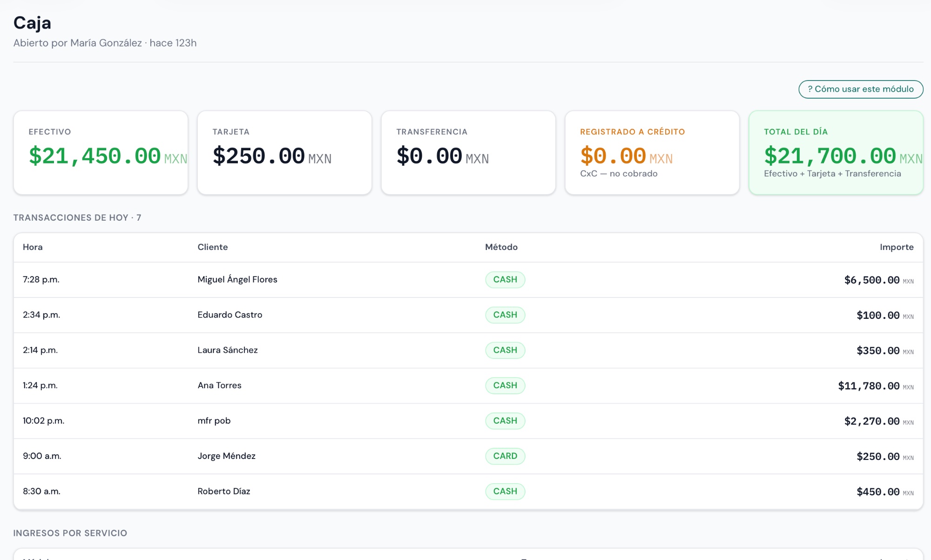
Task: Sort the table by the Importe column
Action: [x=897, y=247]
